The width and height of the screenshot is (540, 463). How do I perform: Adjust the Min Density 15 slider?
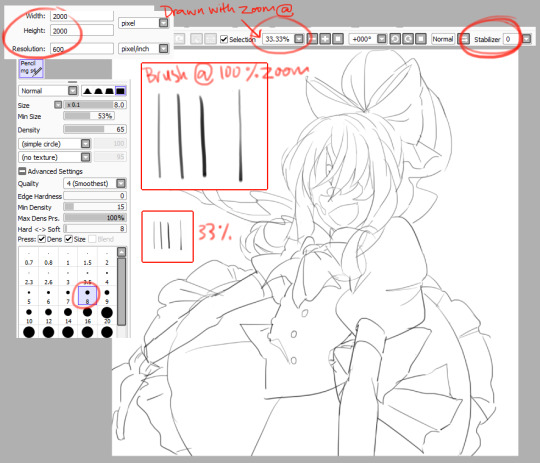[95, 207]
